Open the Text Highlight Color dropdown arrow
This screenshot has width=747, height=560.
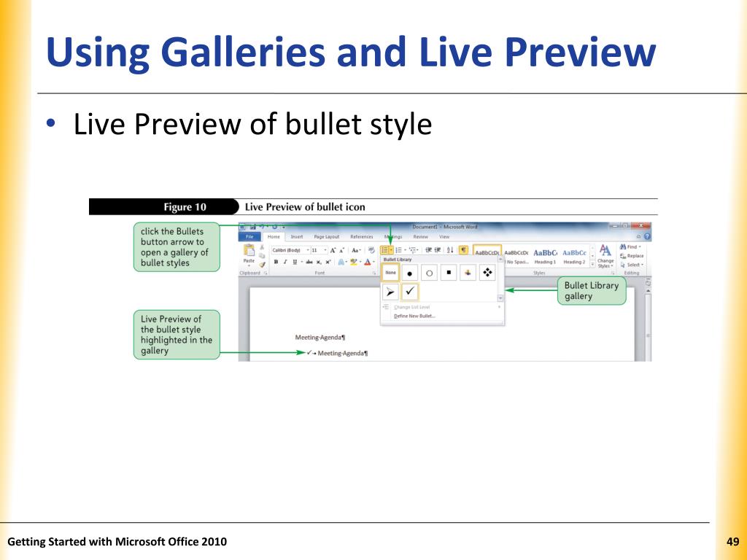click(x=360, y=262)
